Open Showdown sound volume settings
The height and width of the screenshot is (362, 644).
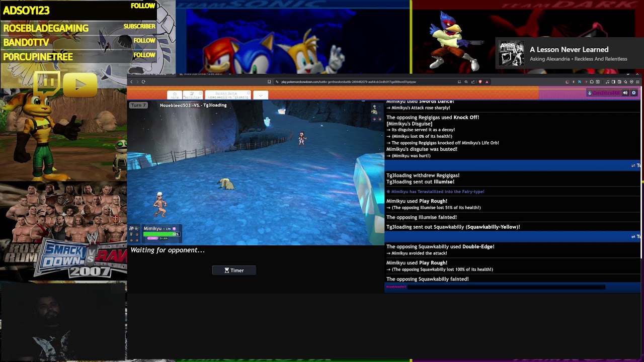(x=625, y=93)
